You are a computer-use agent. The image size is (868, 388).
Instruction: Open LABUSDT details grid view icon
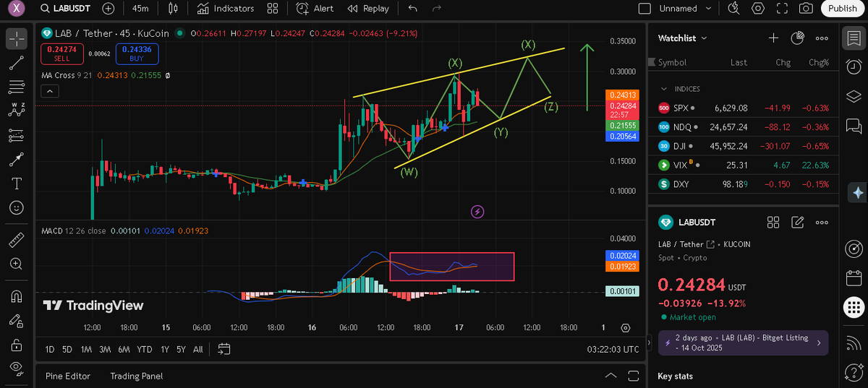[773, 223]
